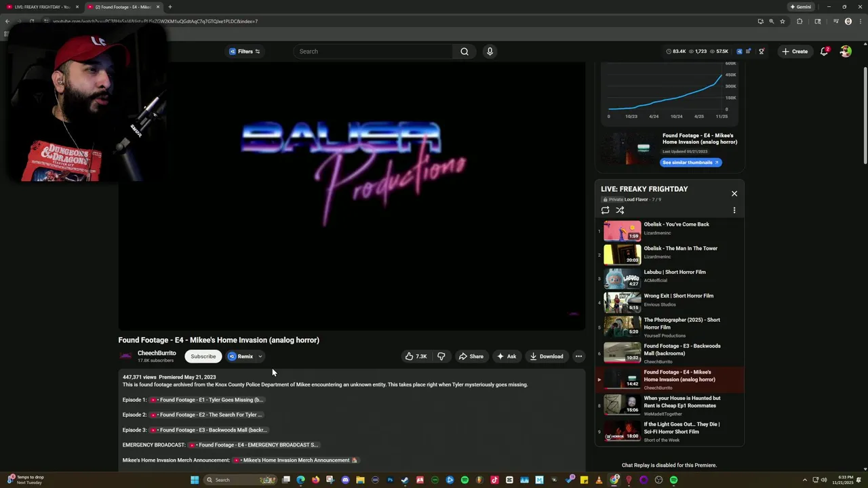Expand the Remix dropdown arrow

tap(260, 357)
